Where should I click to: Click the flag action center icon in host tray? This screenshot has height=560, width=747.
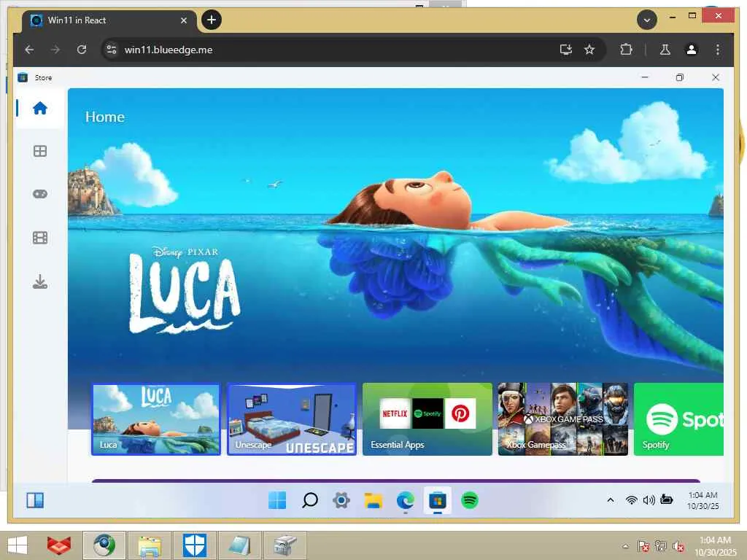643,545
